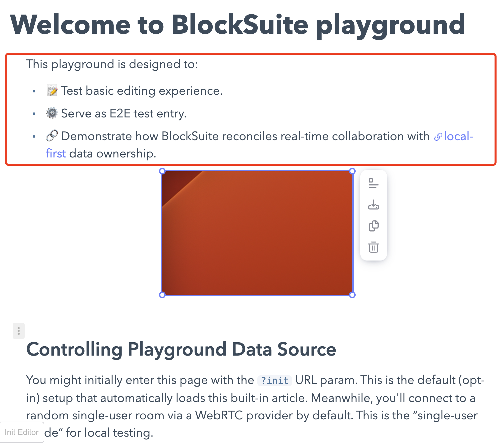Click the gear emoji beside E2E test entry

[52, 113]
